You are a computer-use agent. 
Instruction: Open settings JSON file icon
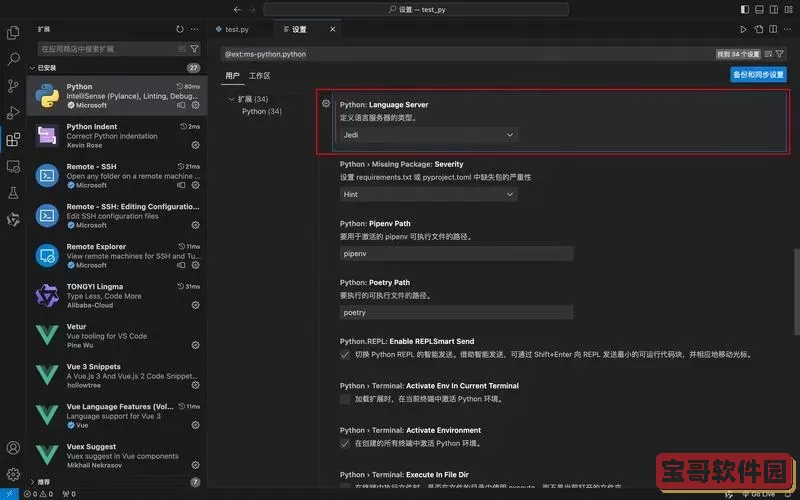tap(759, 29)
